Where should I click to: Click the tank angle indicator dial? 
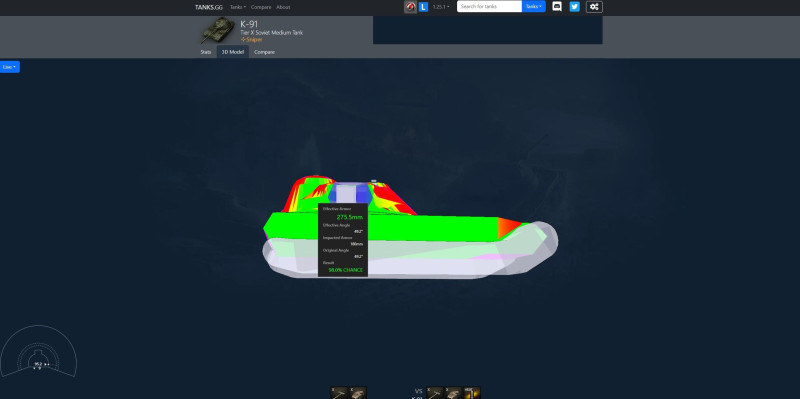click(38, 353)
